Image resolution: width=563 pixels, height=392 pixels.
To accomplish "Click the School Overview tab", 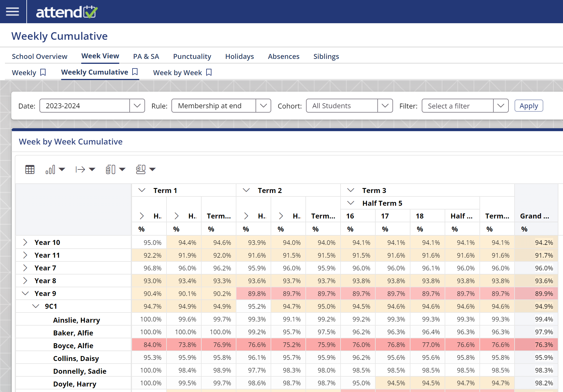I will coord(39,56).
